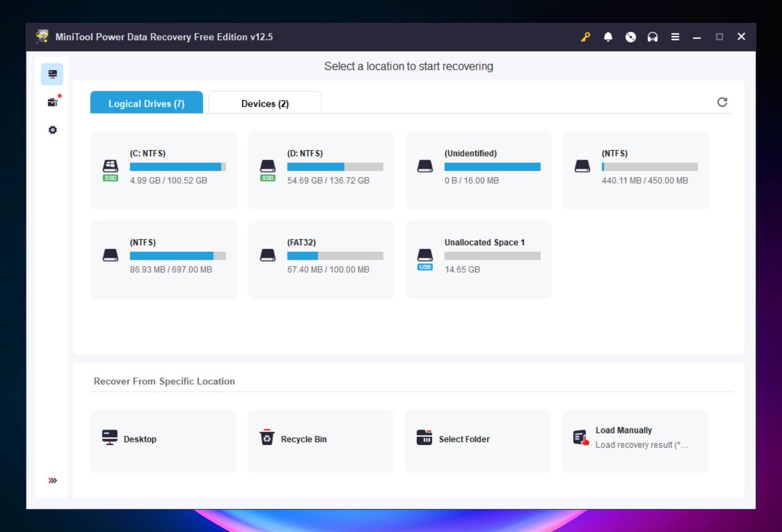Open support via the headphones icon

click(x=653, y=37)
